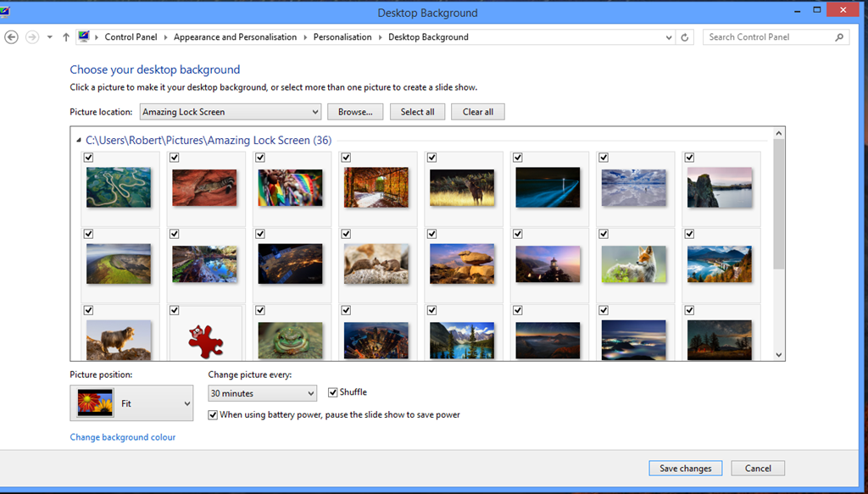Click the window icon in the title bar
Screen dimensions: 868x494
point(4,12)
